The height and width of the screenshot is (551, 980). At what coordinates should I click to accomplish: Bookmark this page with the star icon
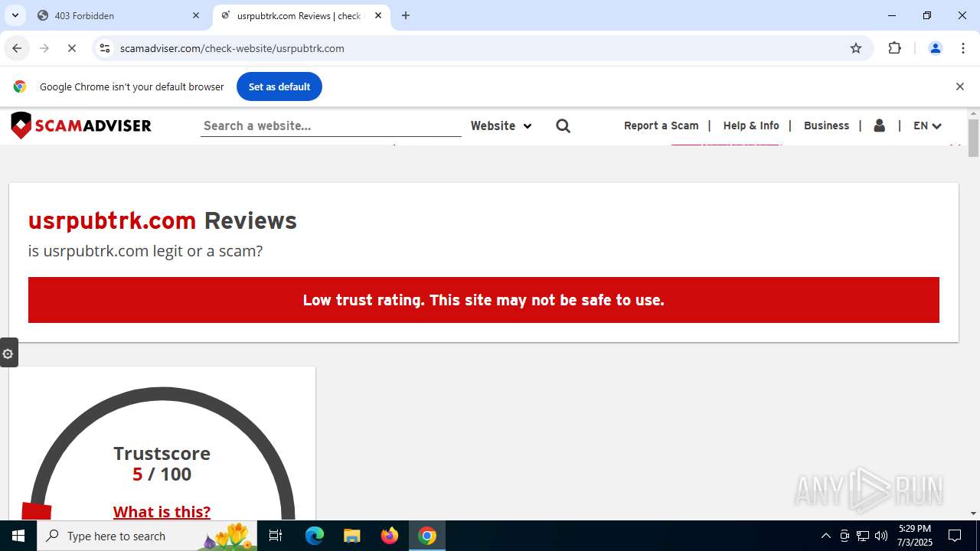pyautogui.click(x=856, y=48)
